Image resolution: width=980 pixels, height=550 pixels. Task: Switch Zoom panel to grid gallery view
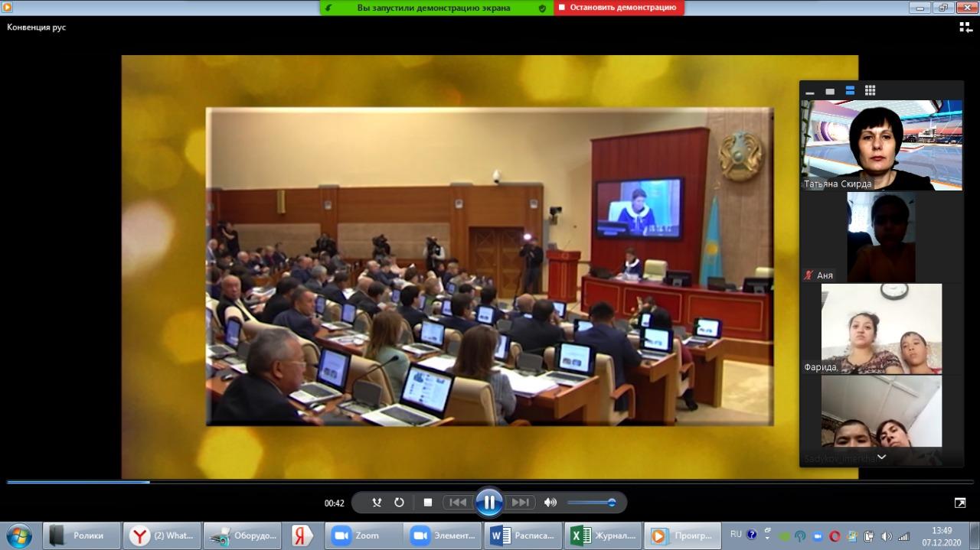[x=870, y=90]
